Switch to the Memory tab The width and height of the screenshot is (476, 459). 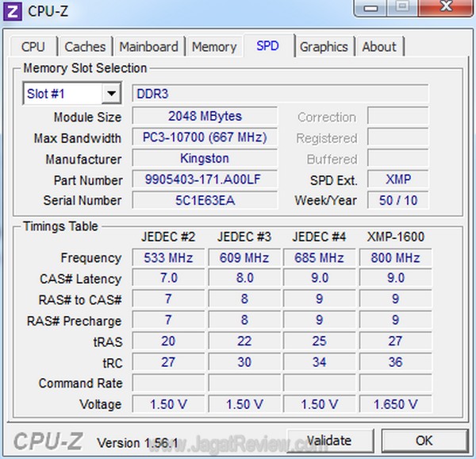click(214, 47)
